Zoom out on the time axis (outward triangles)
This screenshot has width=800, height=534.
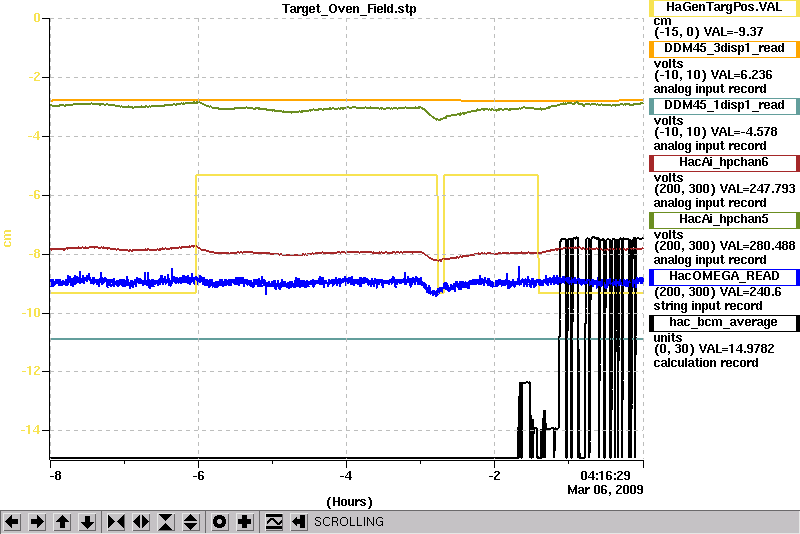pyautogui.click(x=141, y=522)
